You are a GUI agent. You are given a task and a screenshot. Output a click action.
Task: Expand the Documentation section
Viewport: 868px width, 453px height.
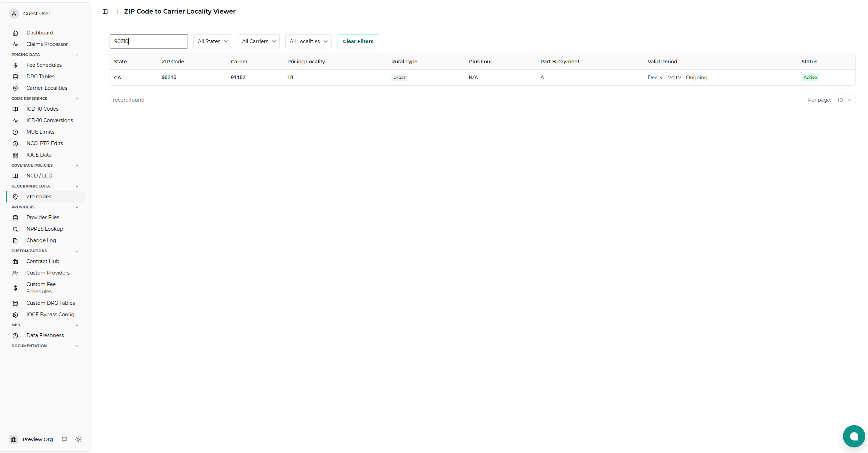pyautogui.click(x=77, y=346)
